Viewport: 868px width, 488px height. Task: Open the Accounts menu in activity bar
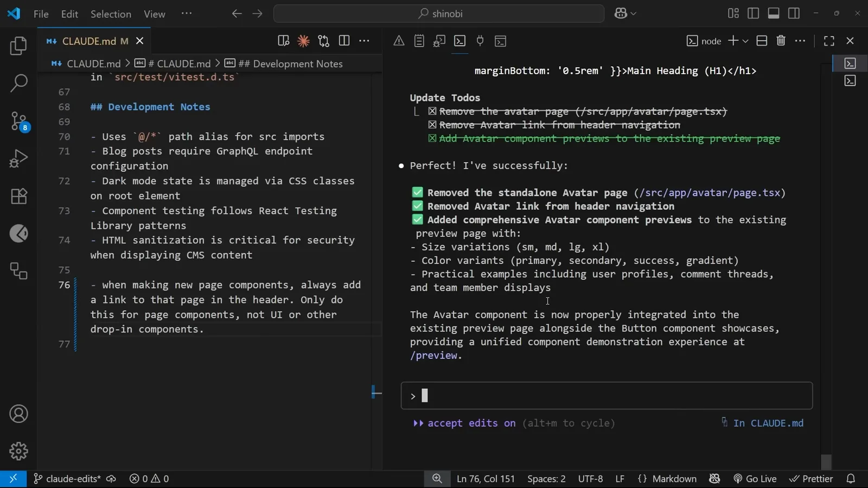(18, 414)
